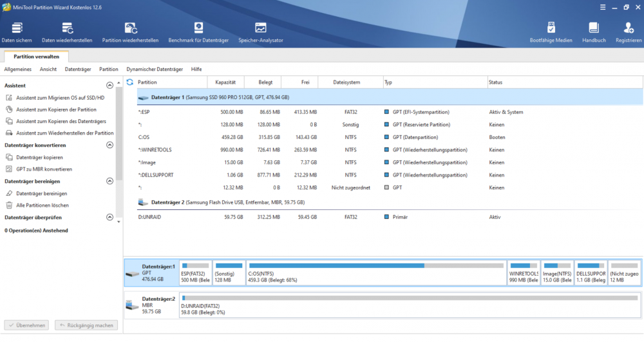Create Bootfähige Medien
The width and height of the screenshot is (644, 342).
tap(551, 32)
